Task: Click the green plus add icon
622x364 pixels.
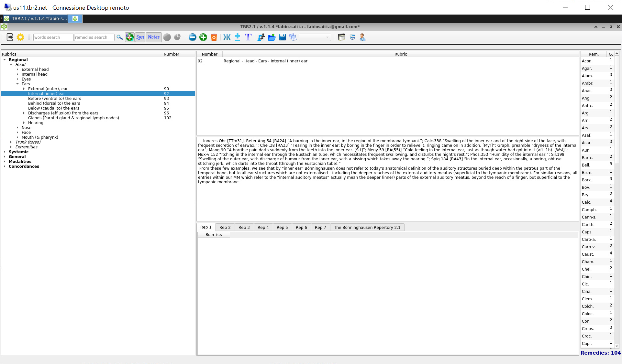Action: coord(203,37)
